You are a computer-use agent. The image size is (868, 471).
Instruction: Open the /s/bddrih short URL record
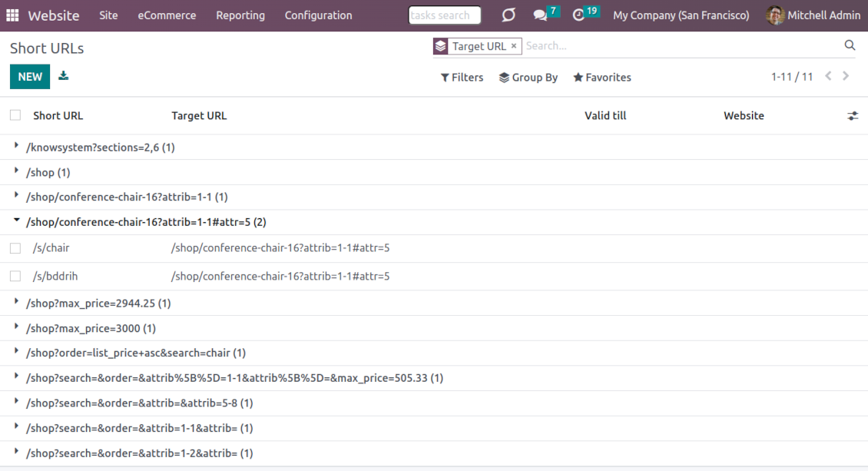tap(55, 276)
